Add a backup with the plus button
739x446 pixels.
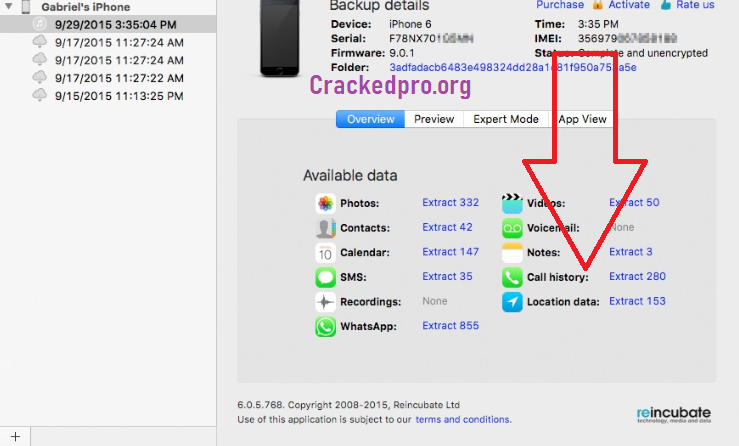click(x=15, y=437)
